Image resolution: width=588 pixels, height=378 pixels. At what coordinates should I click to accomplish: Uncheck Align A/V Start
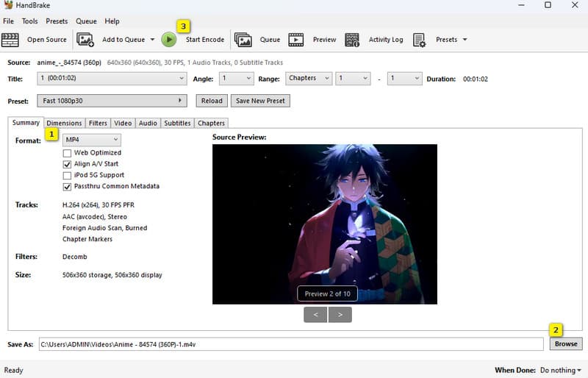tap(68, 164)
